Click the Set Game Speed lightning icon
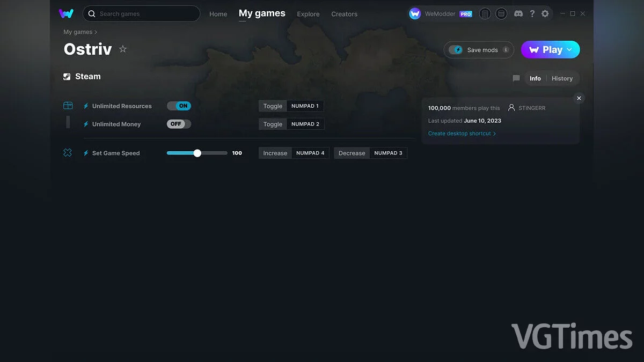Image resolution: width=644 pixels, height=362 pixels. [86, 153]
